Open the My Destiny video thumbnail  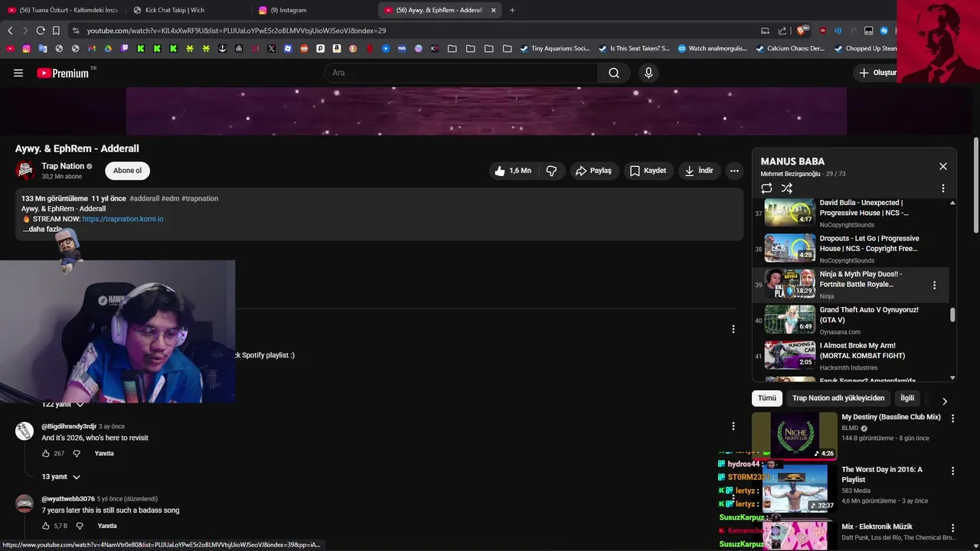tap(795, 435)
